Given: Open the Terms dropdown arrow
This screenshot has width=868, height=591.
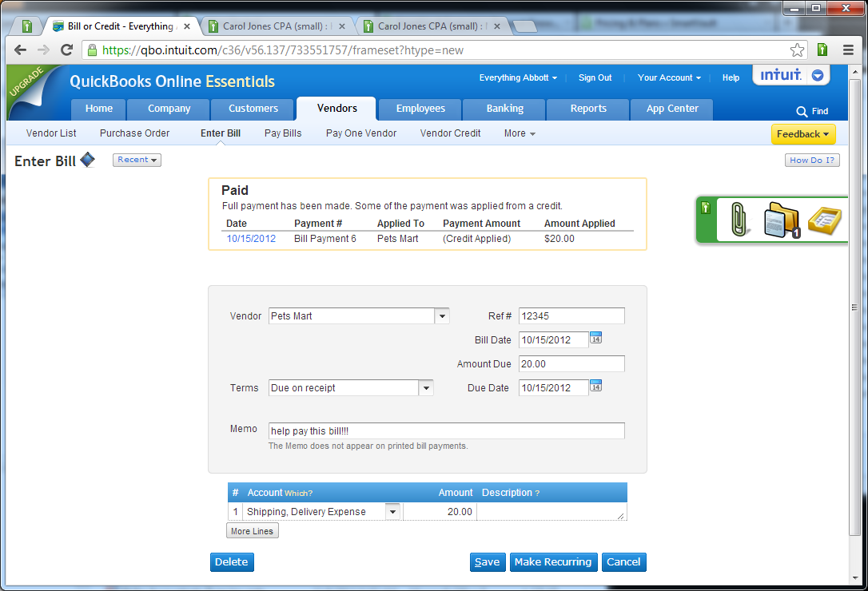Looking at the screenshot, I should [426, 388].
